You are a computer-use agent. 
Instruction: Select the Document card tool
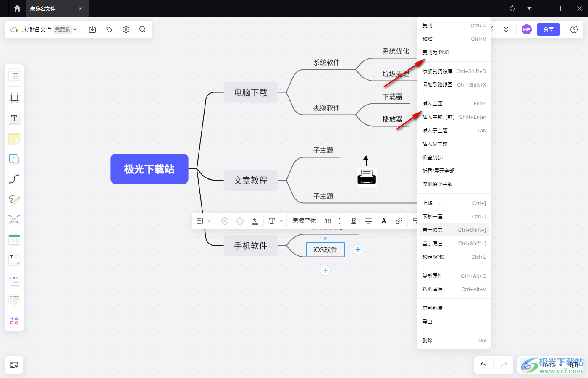(x=14, y=260)
